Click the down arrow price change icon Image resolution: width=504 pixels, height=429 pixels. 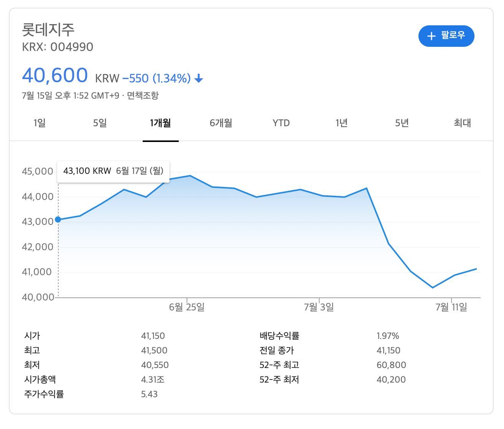click(x=199, y=79)
